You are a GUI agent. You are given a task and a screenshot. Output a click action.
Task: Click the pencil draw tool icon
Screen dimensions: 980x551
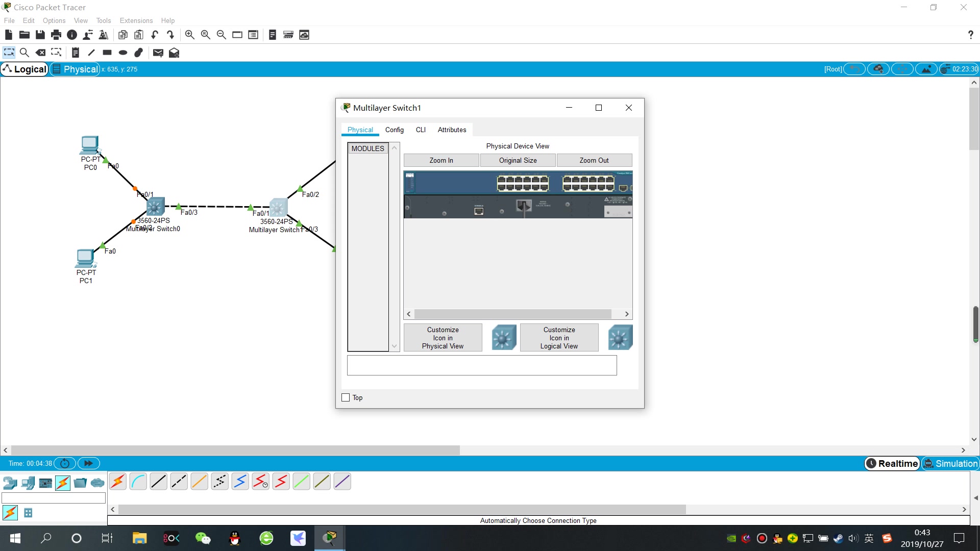click(x=91, y=53)
